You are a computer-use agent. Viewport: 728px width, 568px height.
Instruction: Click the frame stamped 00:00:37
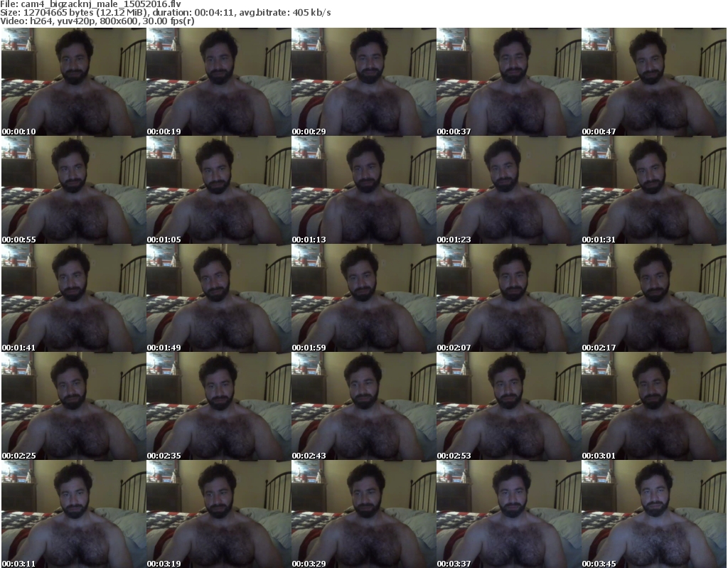click(x=509, y=82)
